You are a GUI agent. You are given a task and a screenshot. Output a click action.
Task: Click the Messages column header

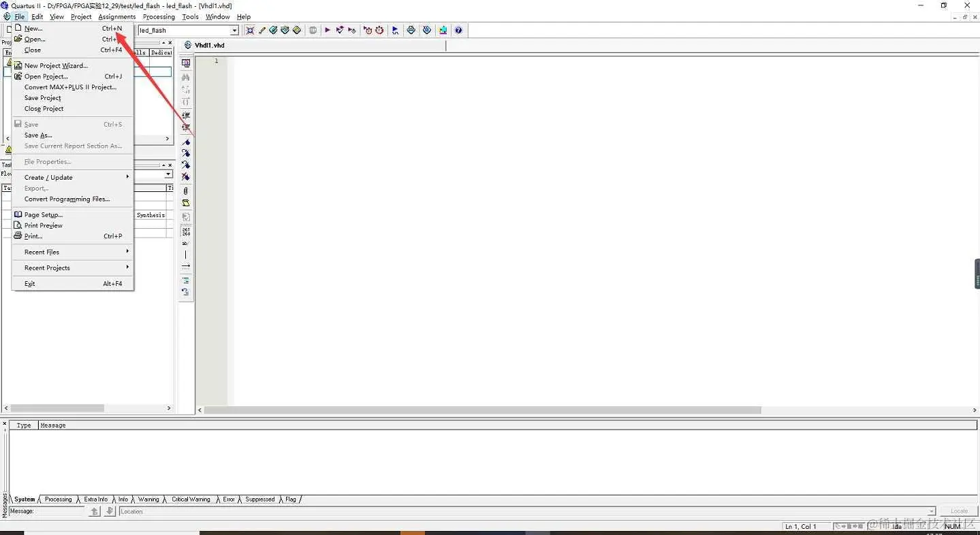click(507, 425)
